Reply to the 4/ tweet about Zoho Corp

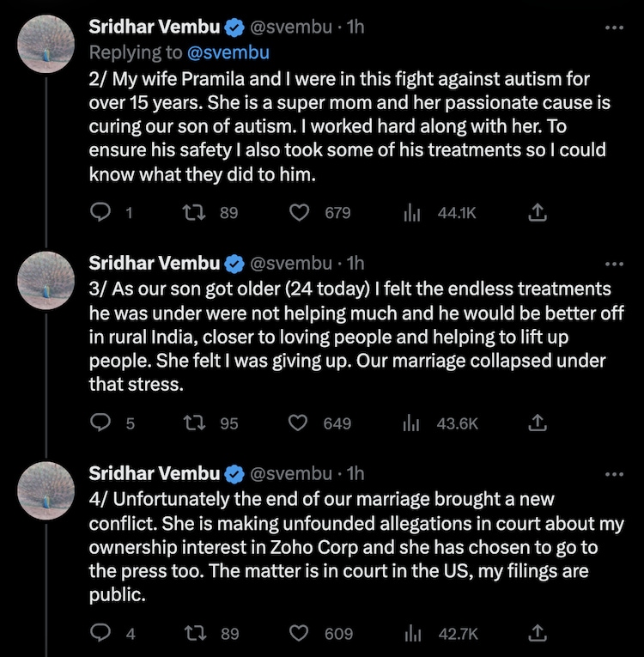[x=100, y=633]
